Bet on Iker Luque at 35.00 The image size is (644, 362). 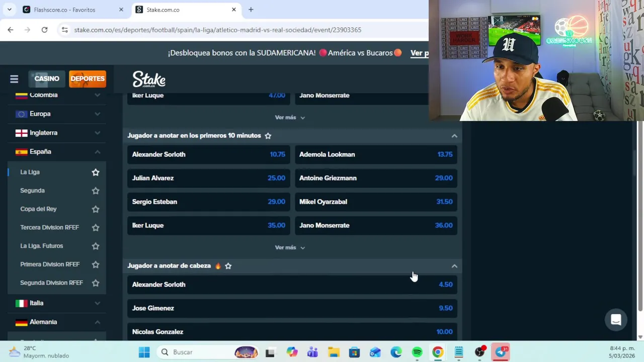click(208, 225)
